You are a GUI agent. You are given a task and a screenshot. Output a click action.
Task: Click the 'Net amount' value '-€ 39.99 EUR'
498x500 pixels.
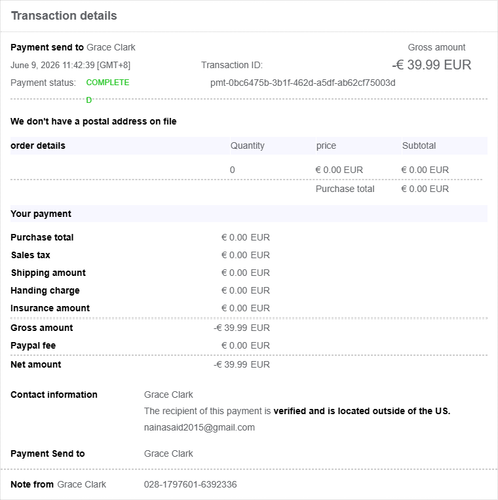242,364
